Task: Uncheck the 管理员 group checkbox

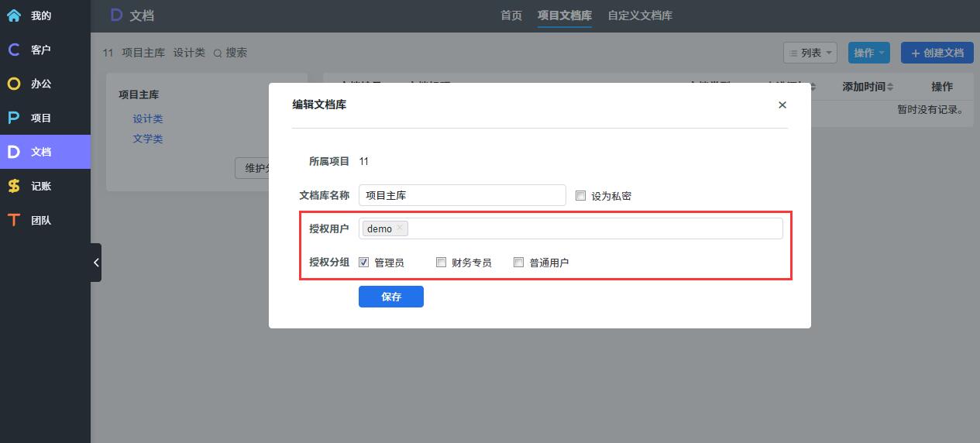Action: click(364, 263)
